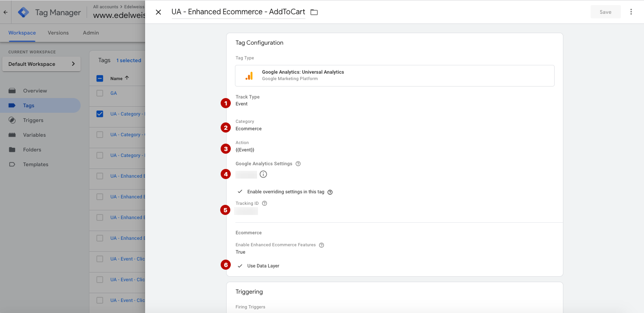Click the Save button
This screenshot has height=313, width=644.
pos(605,12)
